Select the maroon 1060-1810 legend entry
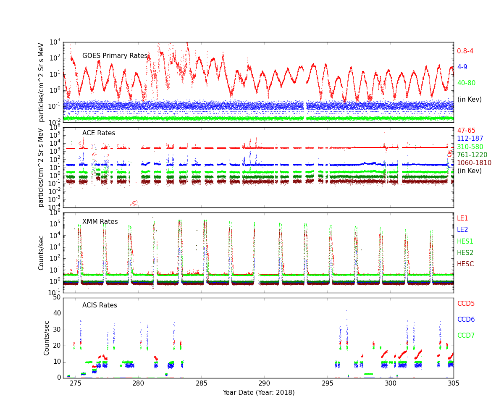This screenshot has height=420, width=504. pos(474,163)
